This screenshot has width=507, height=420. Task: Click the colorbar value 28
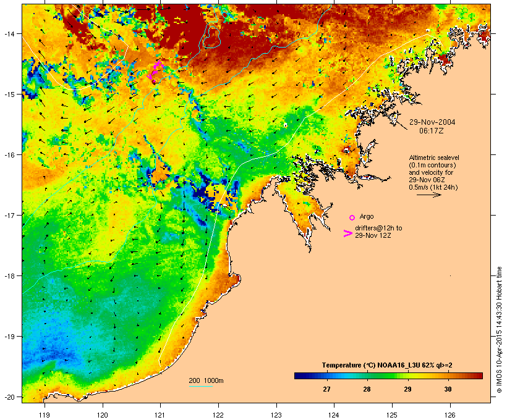click(367, 389)
